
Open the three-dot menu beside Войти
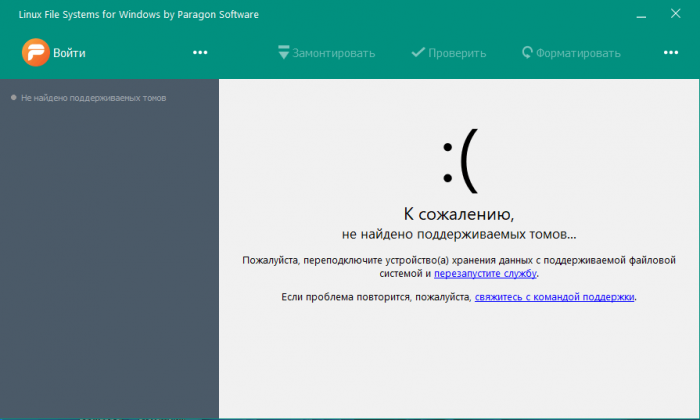click(x=200, y=53)
